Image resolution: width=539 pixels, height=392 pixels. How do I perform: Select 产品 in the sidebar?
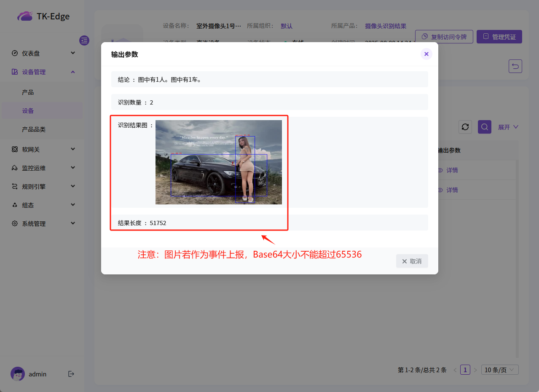[28, 92]
